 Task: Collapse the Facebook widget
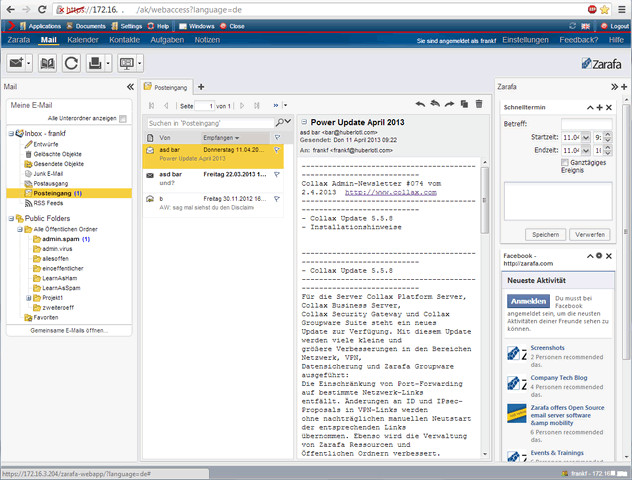[590, 256]
